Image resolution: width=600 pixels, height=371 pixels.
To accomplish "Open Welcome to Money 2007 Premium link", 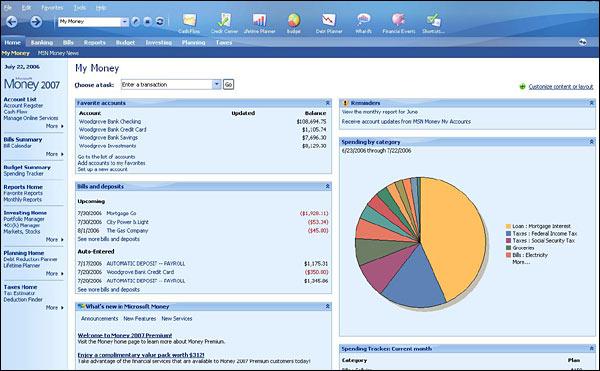I will click(125, 335).
